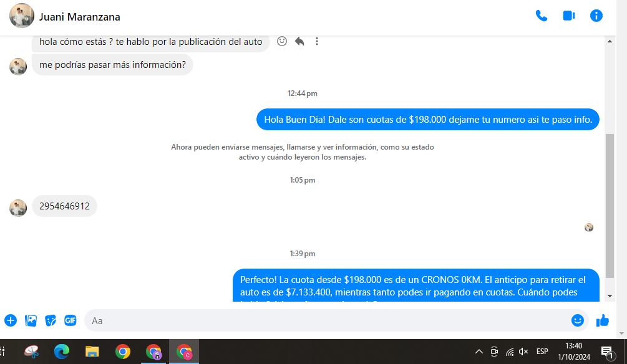Start a voice call with Juani Maranzana
The image size is (627, 364).
(542, 16)
